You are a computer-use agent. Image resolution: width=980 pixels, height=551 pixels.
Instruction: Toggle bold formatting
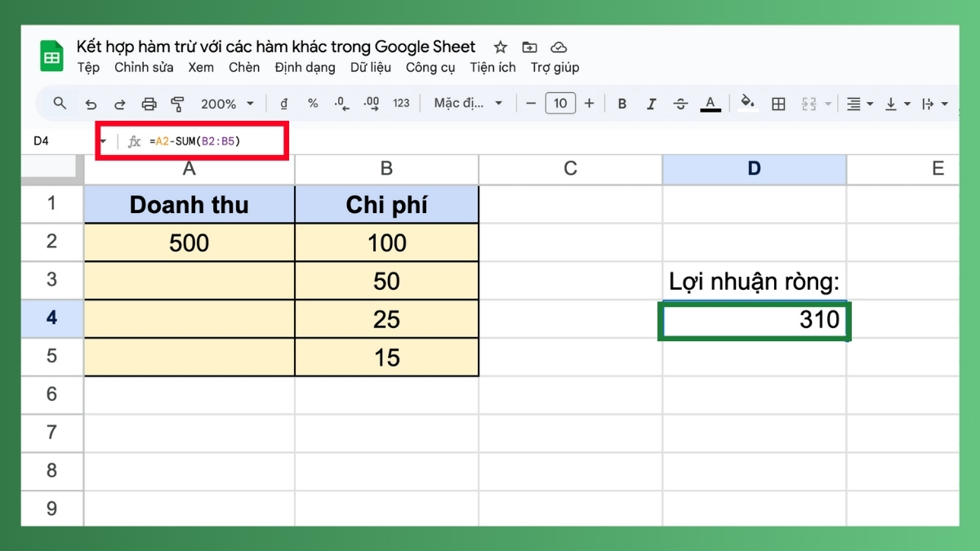pyautogui.click(x=621, y=104)
